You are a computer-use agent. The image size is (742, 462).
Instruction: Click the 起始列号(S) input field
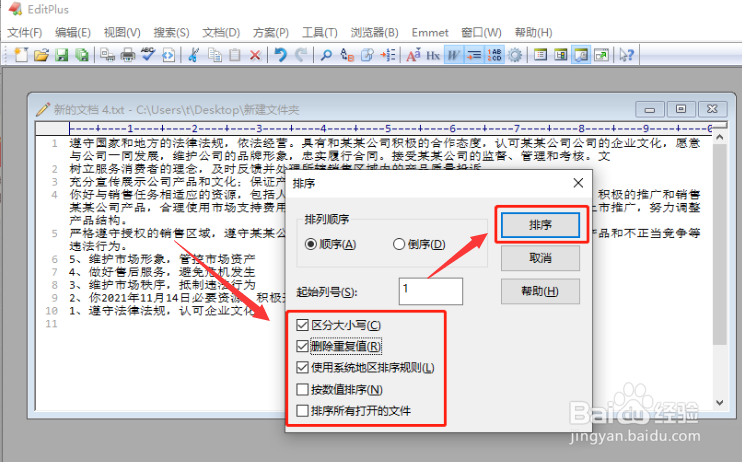click(431, 291)
